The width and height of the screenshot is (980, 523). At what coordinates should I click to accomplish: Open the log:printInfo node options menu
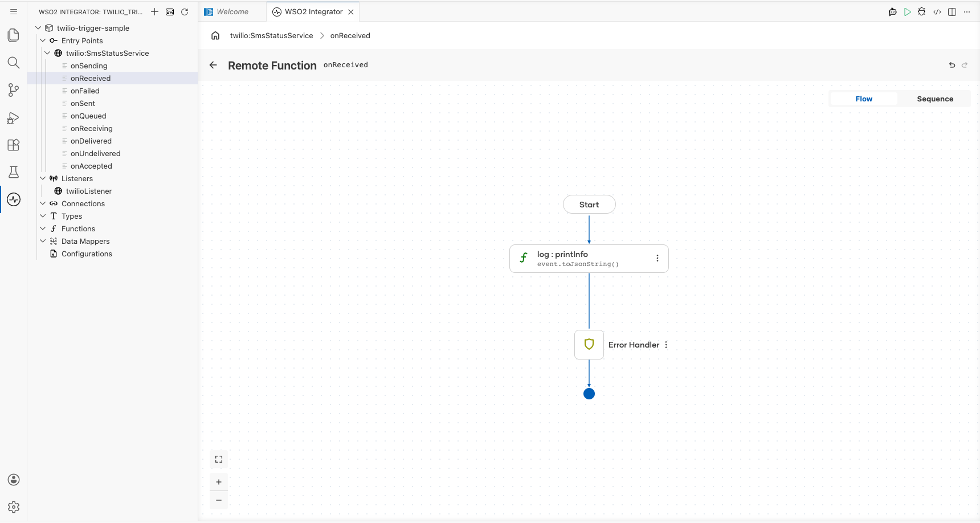[x=658, y=258]
